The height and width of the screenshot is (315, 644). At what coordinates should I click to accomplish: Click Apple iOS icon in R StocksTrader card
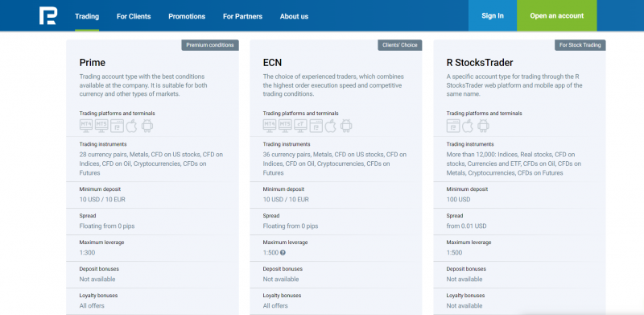pyautogui.click(x=468, y=126)
